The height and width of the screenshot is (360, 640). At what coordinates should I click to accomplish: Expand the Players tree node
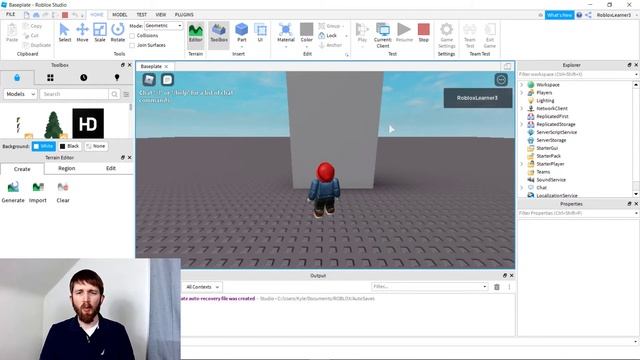coord(522,93)
